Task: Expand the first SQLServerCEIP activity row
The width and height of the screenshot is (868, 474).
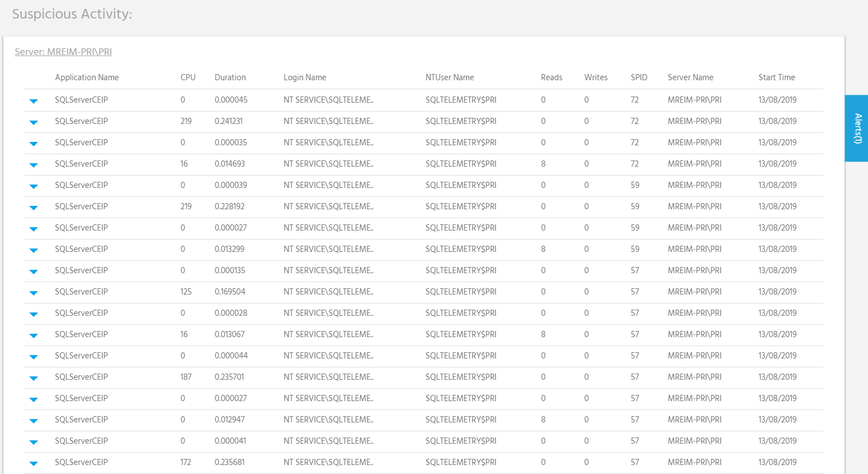Action: (34, 101)
